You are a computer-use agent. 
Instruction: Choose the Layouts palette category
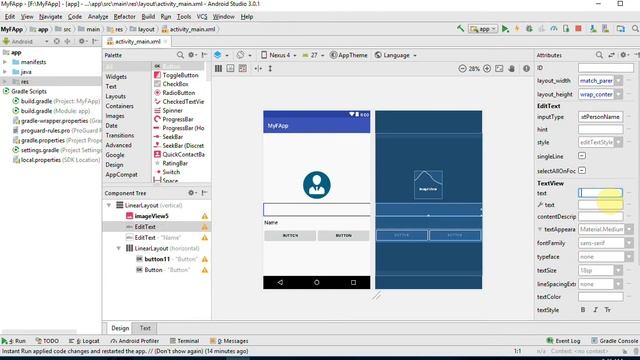[116, 96]
